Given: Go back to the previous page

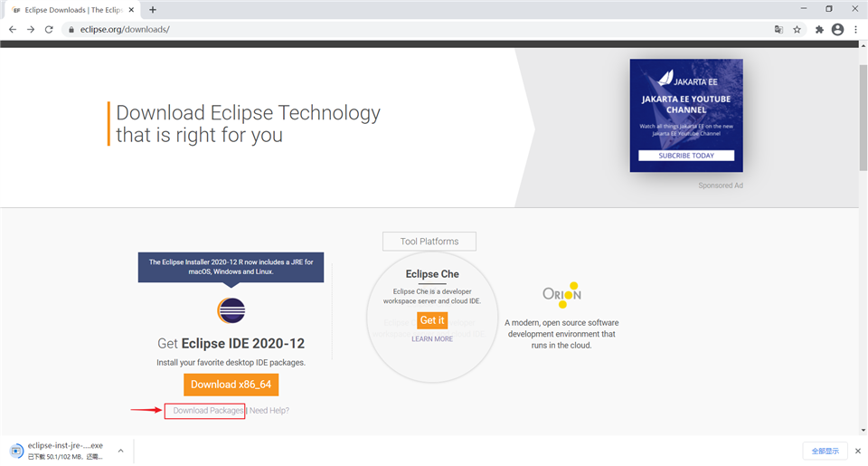Looking at the screenshot, I should tap(12, 29).
